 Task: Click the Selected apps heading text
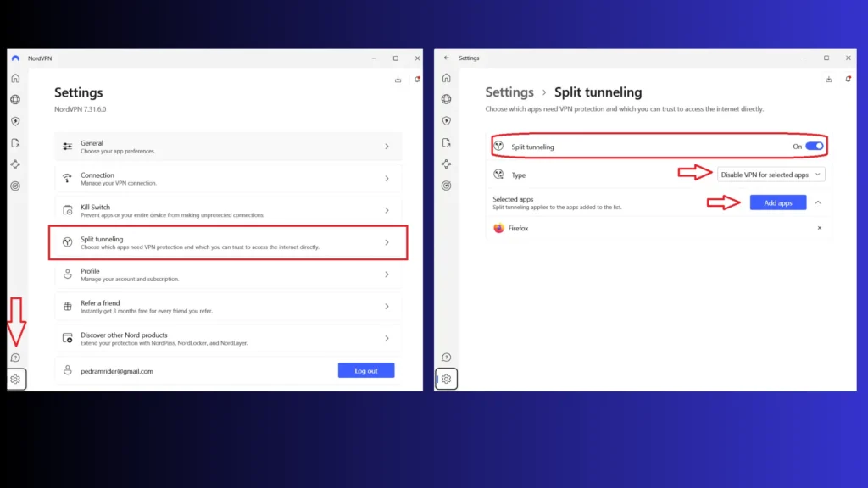coord(513,199)
